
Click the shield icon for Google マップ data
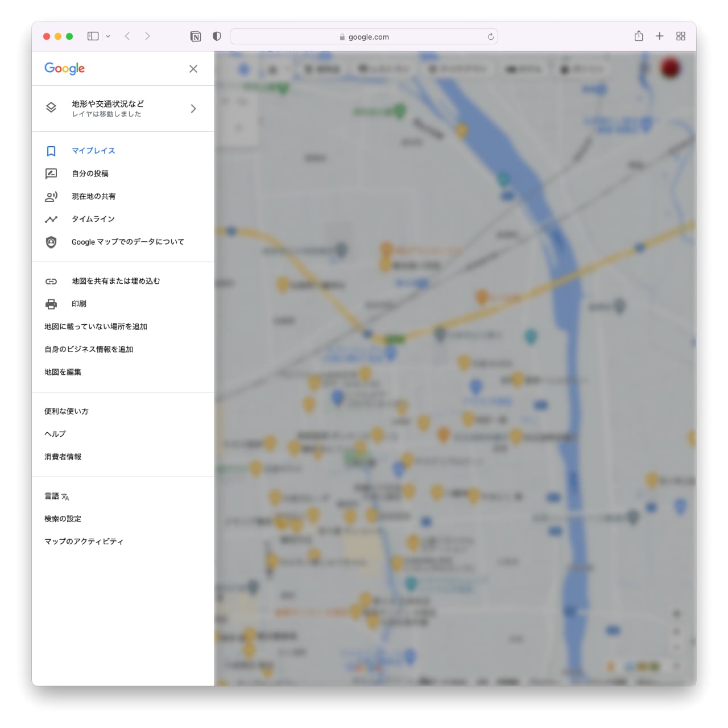51,242
